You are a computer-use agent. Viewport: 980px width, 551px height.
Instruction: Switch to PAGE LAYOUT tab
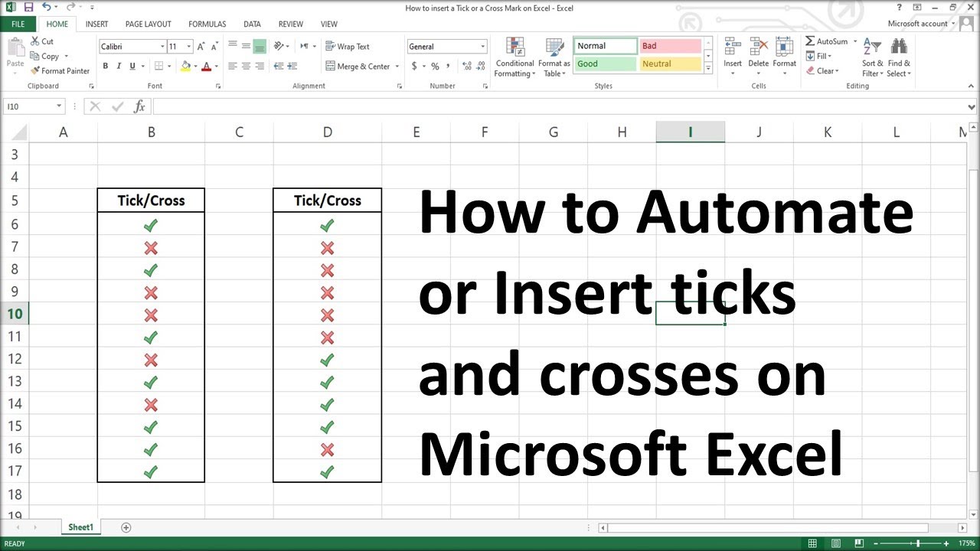point(149,24)
